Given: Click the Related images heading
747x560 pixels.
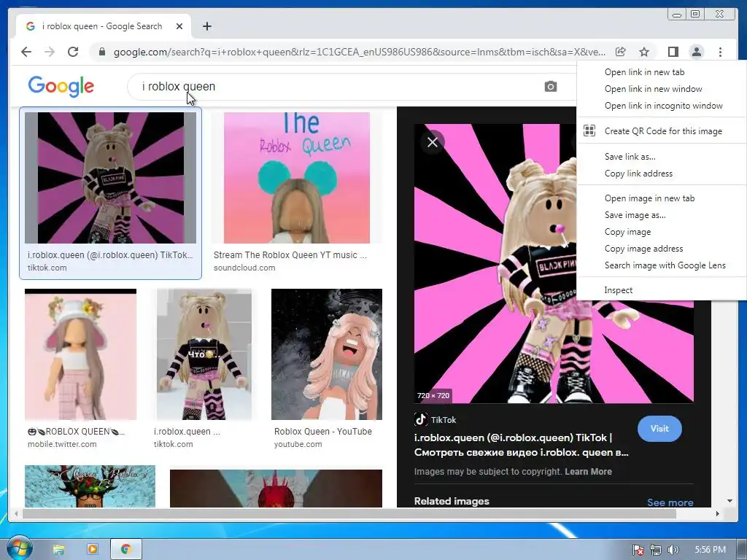Looking at the screenshot, I should pyautogui.click(x=452, y=501).
